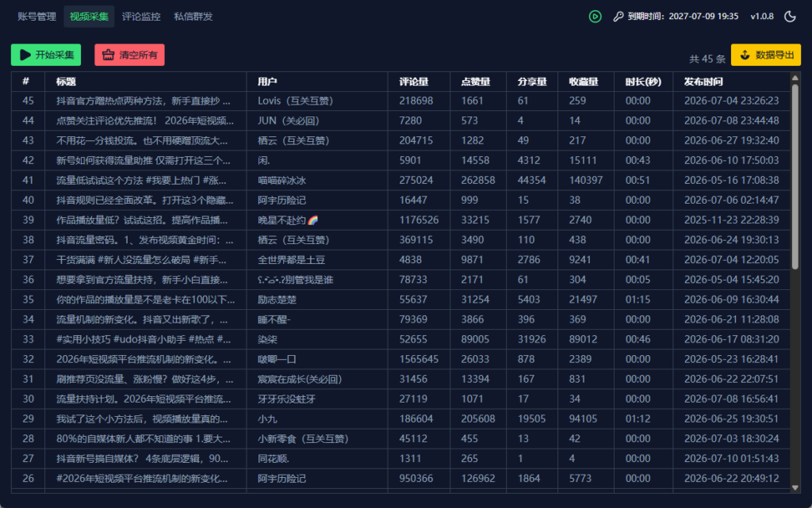Click the 开始采集 start collection button

coord(46,55)
